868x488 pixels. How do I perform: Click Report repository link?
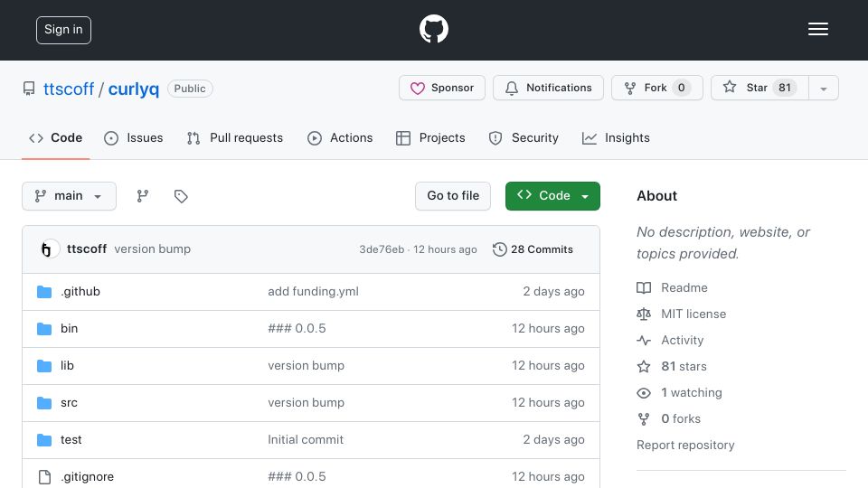[x=685, y=446]
